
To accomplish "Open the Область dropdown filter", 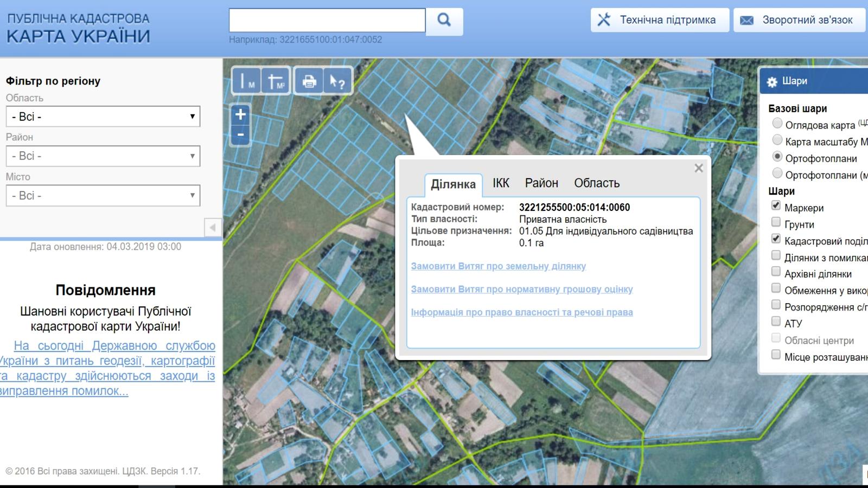I will click(103, 117).
